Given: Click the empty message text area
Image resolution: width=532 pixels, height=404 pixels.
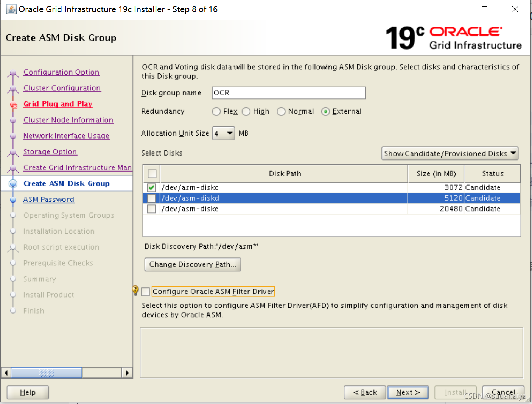Looking at the screenshot, I should point(331,353).
